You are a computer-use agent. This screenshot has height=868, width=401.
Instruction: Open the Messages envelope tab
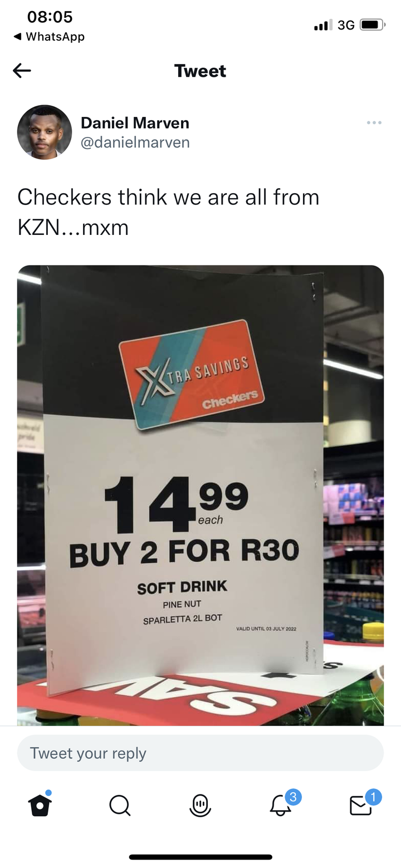tap(361, 806)
